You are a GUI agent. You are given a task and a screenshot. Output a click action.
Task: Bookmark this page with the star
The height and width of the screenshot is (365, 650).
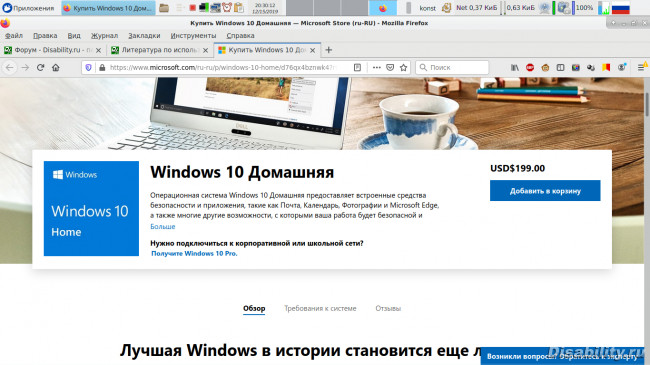(x=403, y=67)
